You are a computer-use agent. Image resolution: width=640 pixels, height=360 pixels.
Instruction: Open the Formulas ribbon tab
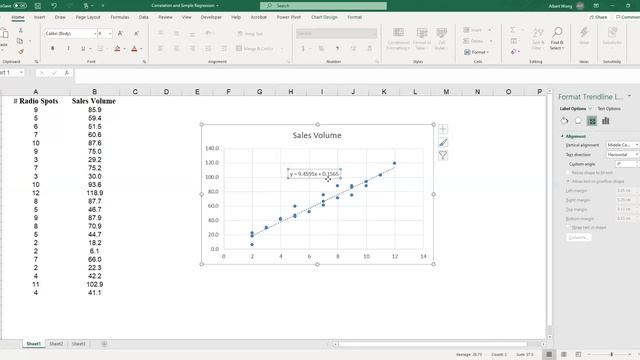(120, 17)
